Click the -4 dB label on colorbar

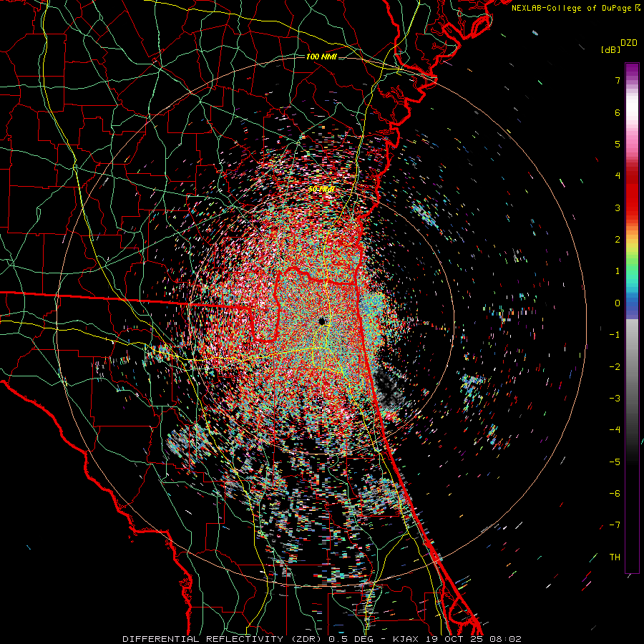point(615,430)
